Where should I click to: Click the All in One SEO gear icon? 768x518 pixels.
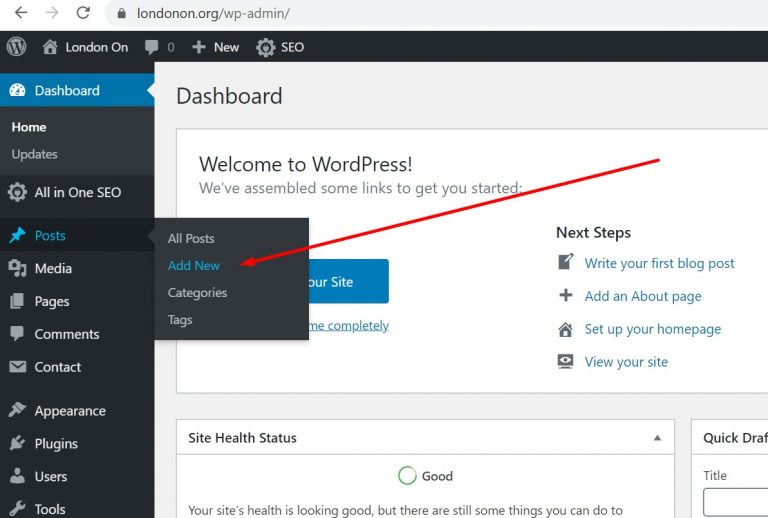pyautogui.click(x=17, y=192)
